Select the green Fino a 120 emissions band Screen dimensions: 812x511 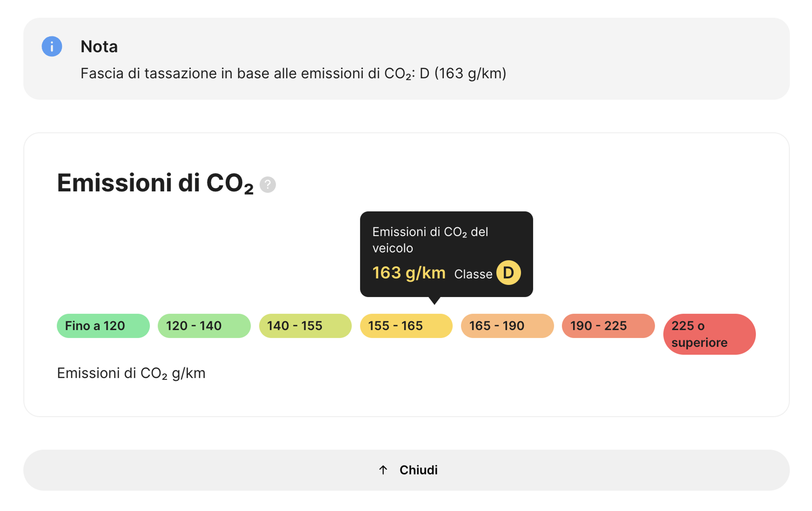[x=103, y=326]
